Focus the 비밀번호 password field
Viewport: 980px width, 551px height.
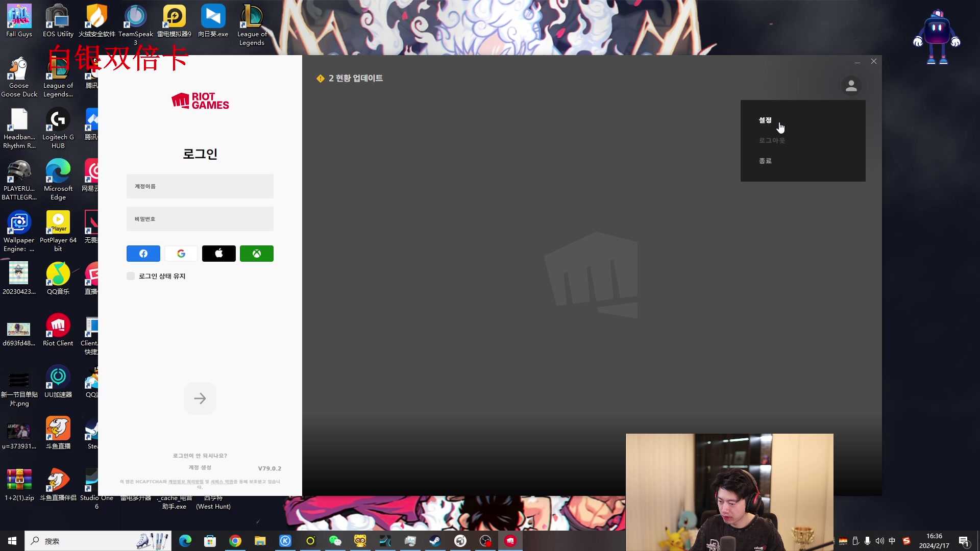pyautogui.click(x=200, y=219)
